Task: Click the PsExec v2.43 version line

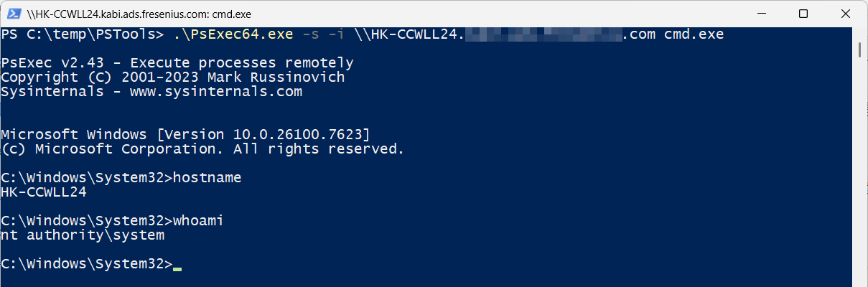Action: coord(177,63)
